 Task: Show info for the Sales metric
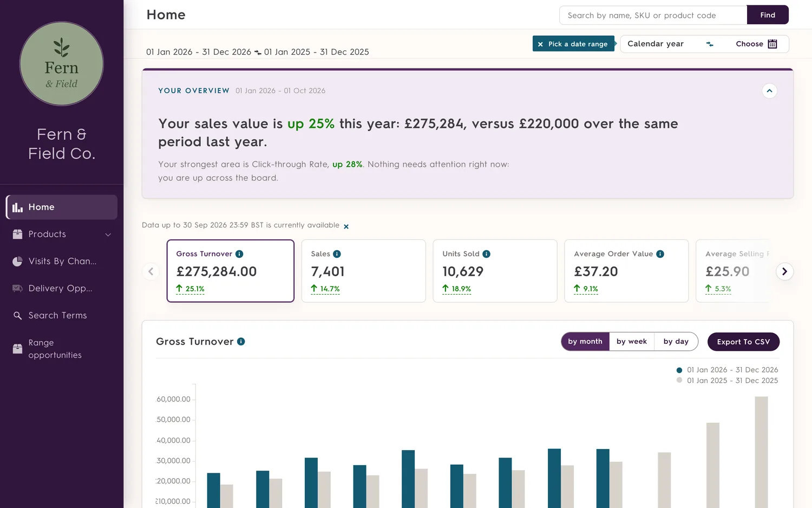pos(337,254)
